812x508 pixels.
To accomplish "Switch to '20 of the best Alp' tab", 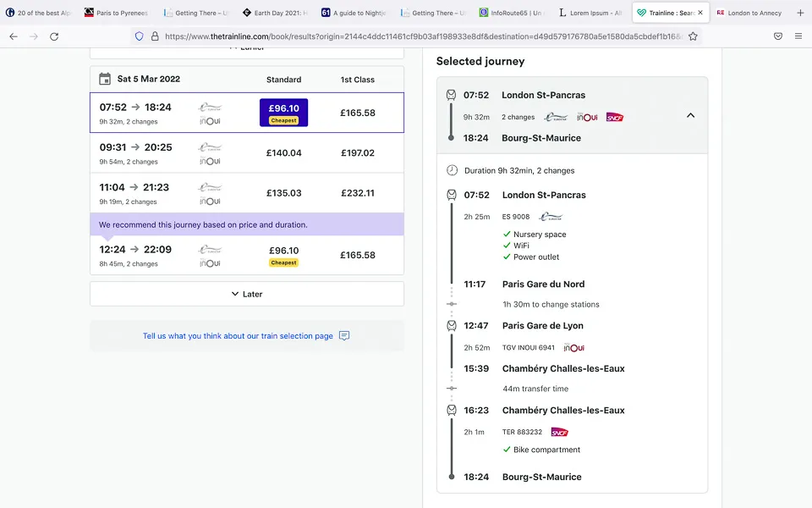I will [38, 13].
